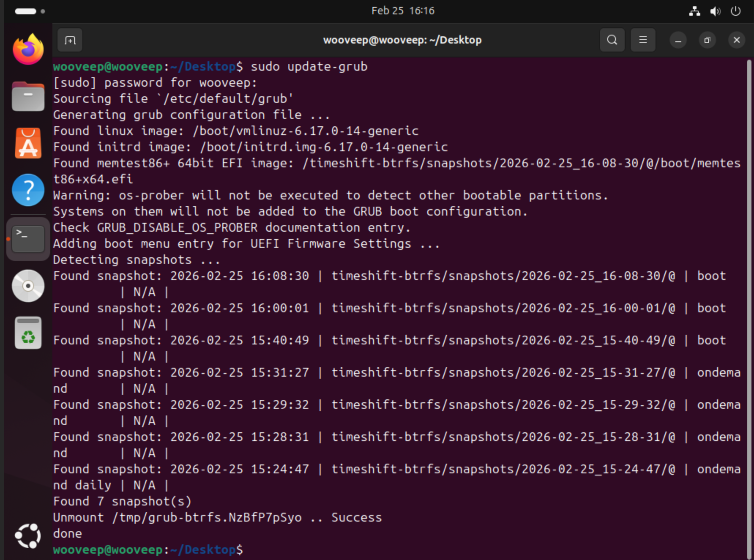Open the Files manager dock icon
The height and width of the screenshot is (560, 754).
(x=28, y=97)
